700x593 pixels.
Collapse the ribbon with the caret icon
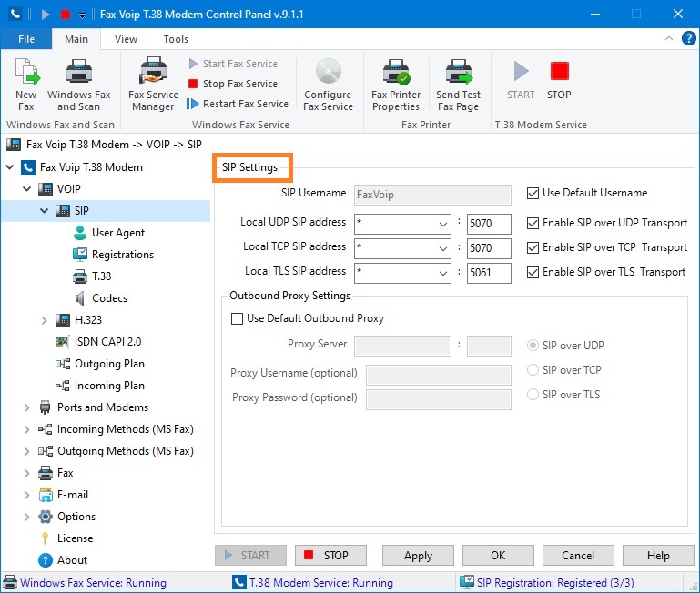(669, 38)
